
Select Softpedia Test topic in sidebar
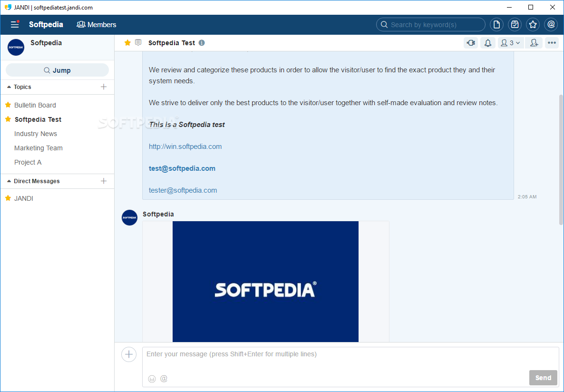pos(38,119)
